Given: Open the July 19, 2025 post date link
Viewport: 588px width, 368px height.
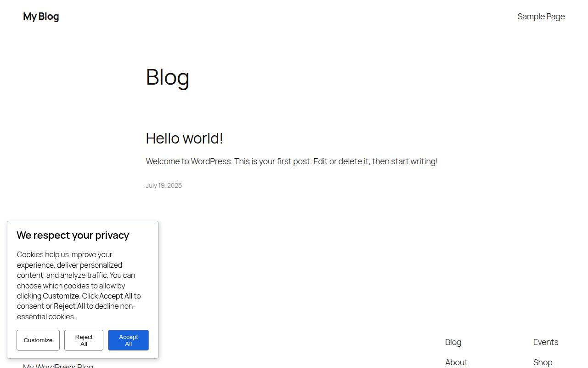Looking at the screenshot, I should coord(164,185).
